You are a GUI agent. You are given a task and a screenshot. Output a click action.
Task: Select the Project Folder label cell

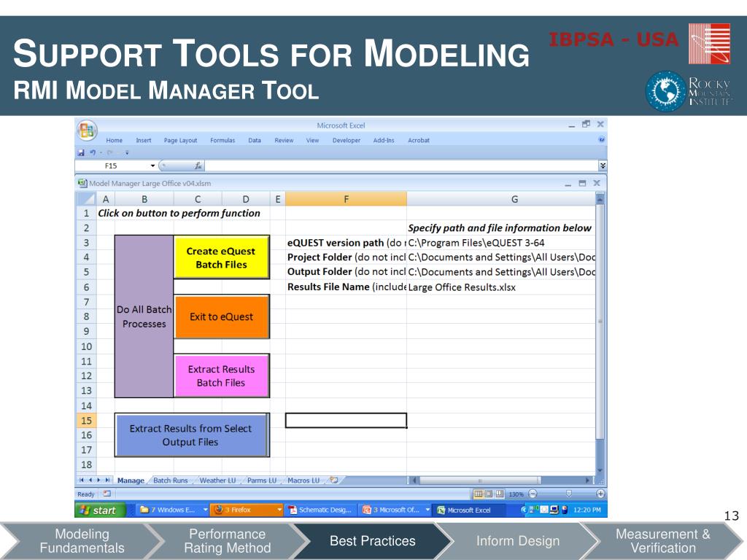point(346,257)
